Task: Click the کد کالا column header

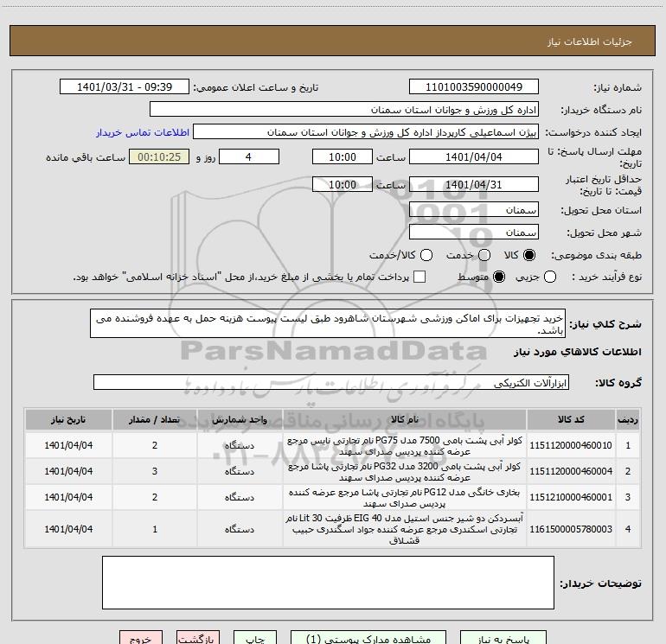Action: (571, 419)
